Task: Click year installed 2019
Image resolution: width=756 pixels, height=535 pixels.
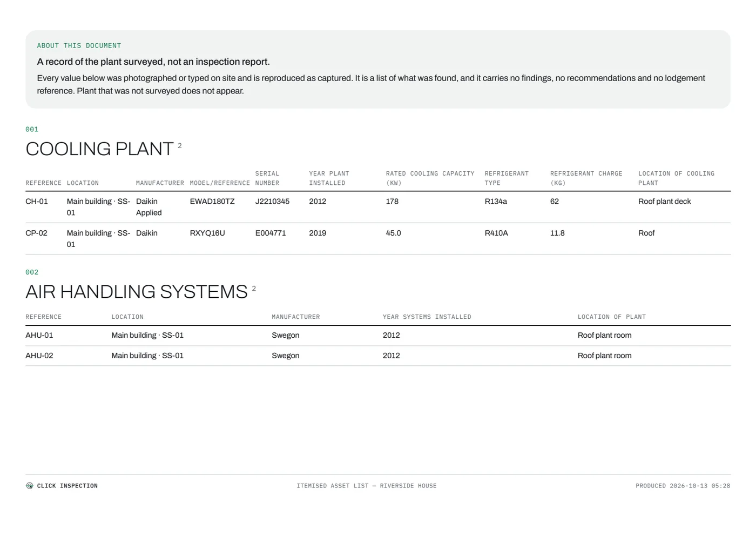Action: point(318,233)
